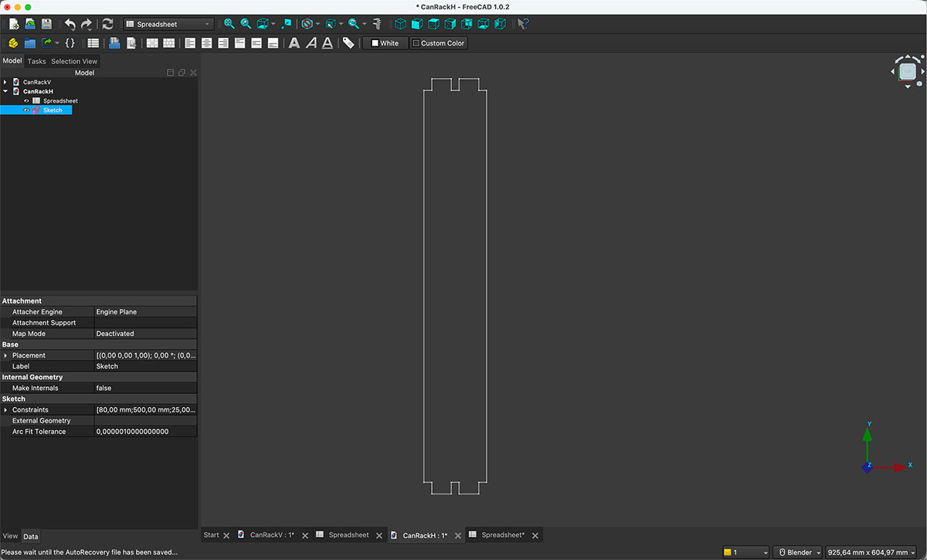
Task: Expand the Placement property row
Action: pyautogui.click(x=5, y=355)
